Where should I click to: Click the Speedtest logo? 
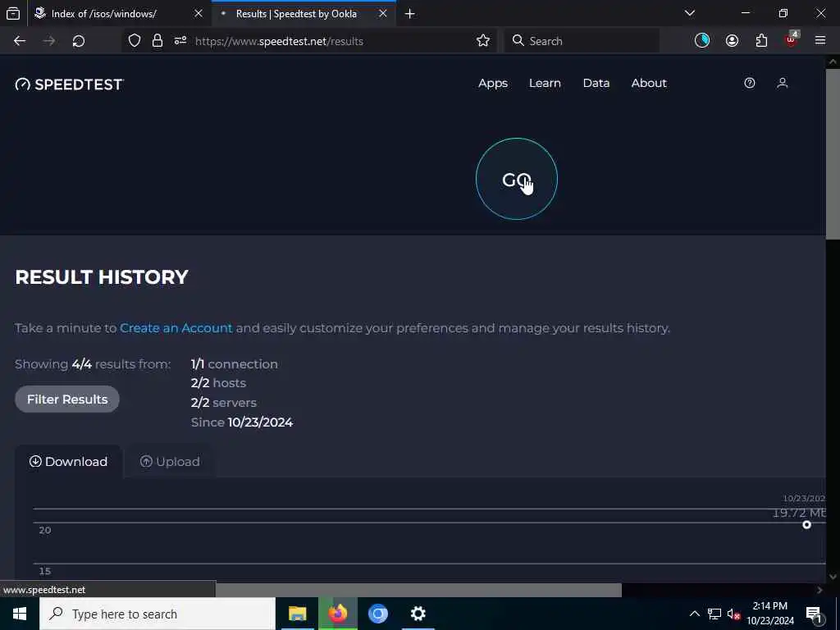pos(70,84)
